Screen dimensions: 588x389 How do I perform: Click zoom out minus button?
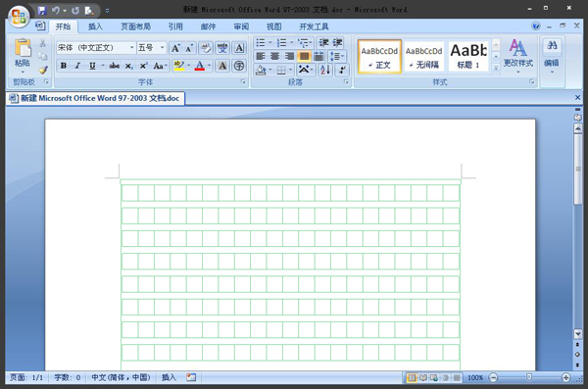point(494,378)
